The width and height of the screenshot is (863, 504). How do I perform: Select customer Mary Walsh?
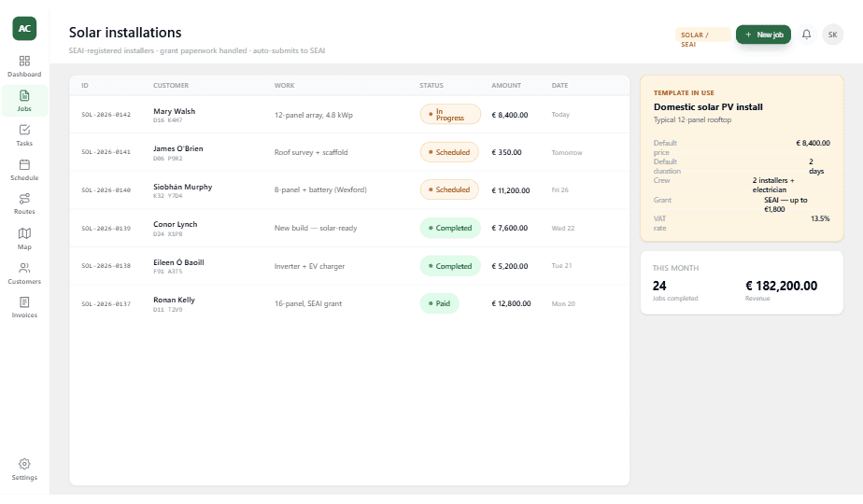174,111
